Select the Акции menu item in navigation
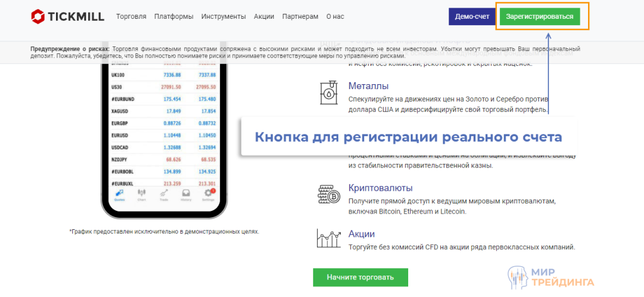The image size is (644, 297). point(264,16)
